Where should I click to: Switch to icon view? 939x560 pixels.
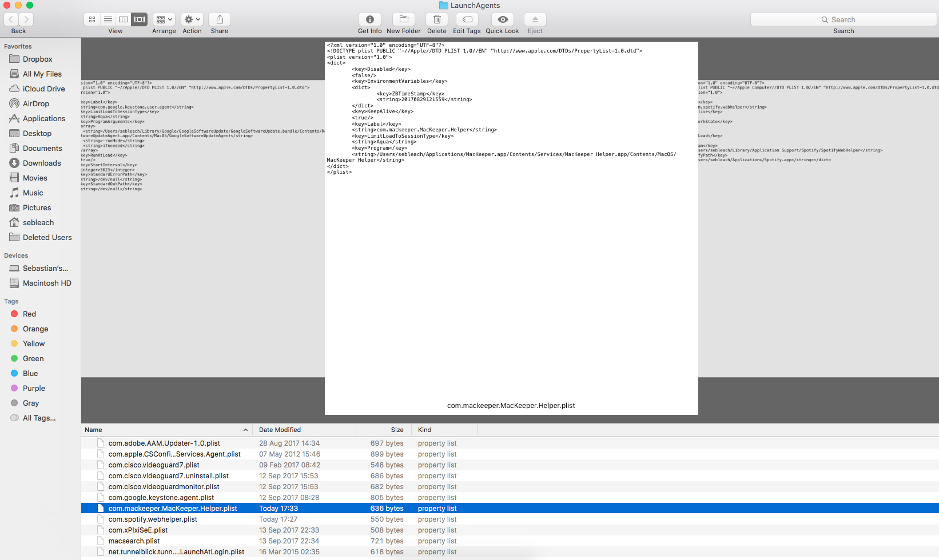tap(92, 19)
